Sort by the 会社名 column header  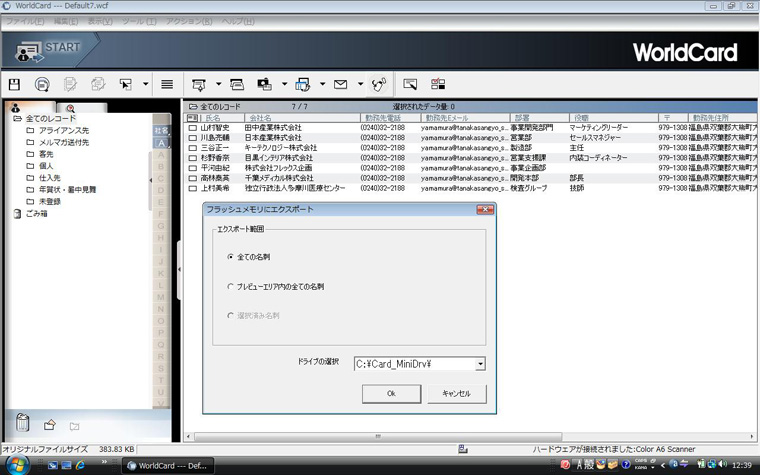[x=302, y=118]
